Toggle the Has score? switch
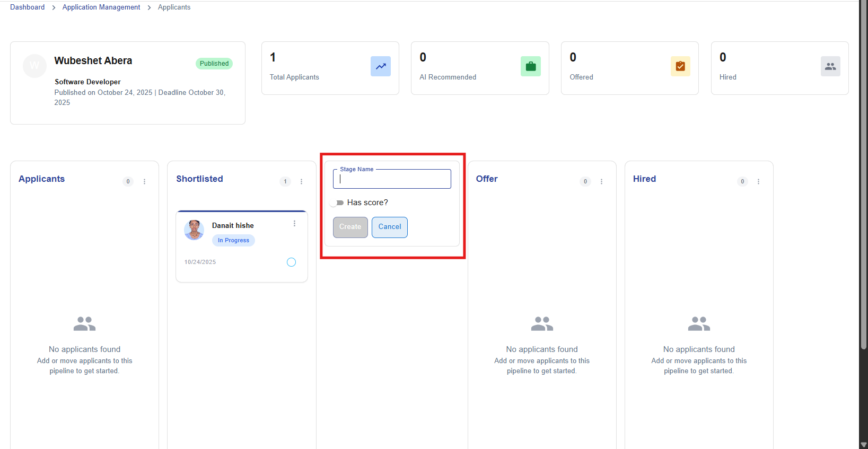The height and width of the screenshot is (449, 868). (337, 203)
